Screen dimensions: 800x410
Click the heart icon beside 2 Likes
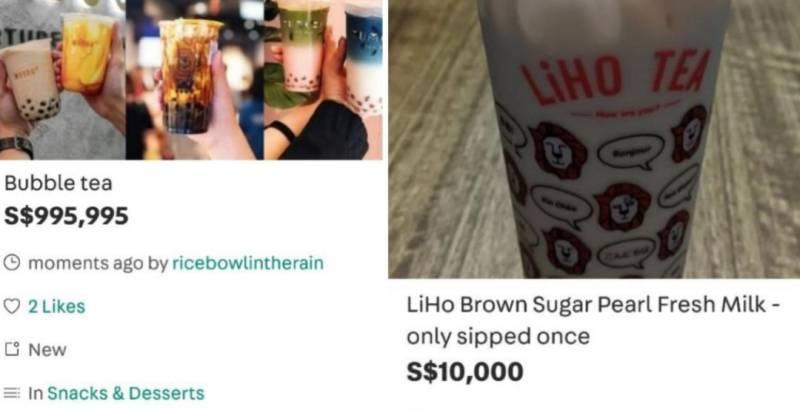[x=12, y=306]
